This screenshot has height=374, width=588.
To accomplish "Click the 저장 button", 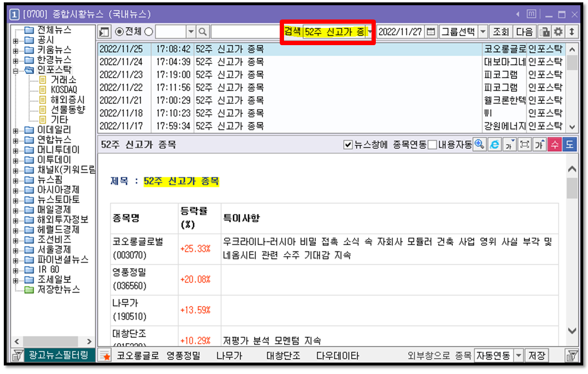I will pyautogui.click(x=537, y=356).
